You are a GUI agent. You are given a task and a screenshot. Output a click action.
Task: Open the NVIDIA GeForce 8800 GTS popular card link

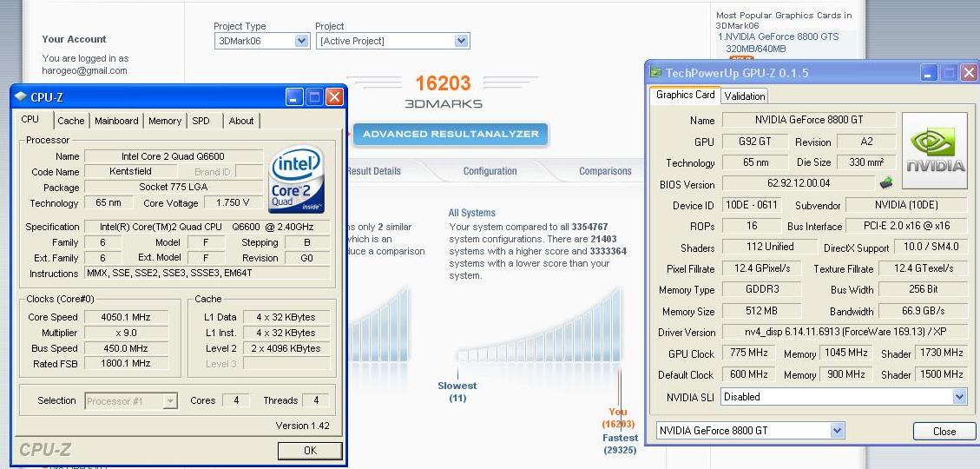point(778,43)
